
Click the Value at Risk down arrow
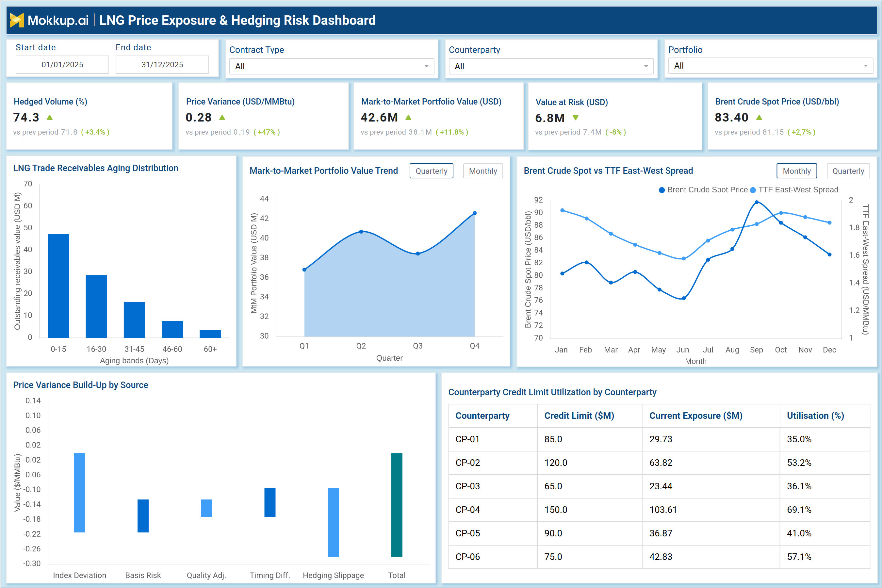[x=576, y=118]
